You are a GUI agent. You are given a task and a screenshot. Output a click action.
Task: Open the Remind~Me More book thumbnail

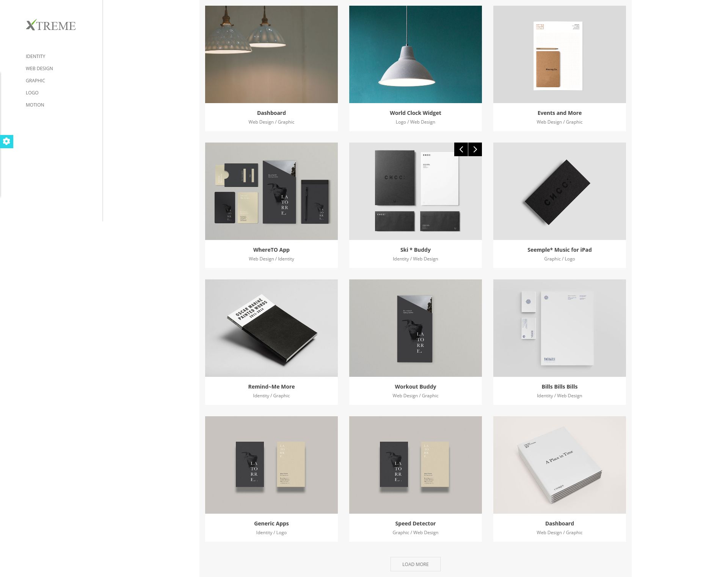point(271,328)
